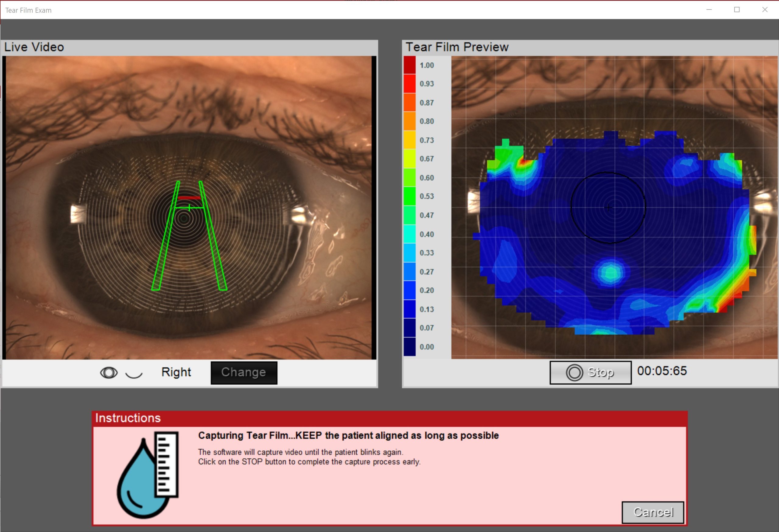779x532 pixels.
Task: Maximize the Tear Film Exam window
Action: point(736,10)
